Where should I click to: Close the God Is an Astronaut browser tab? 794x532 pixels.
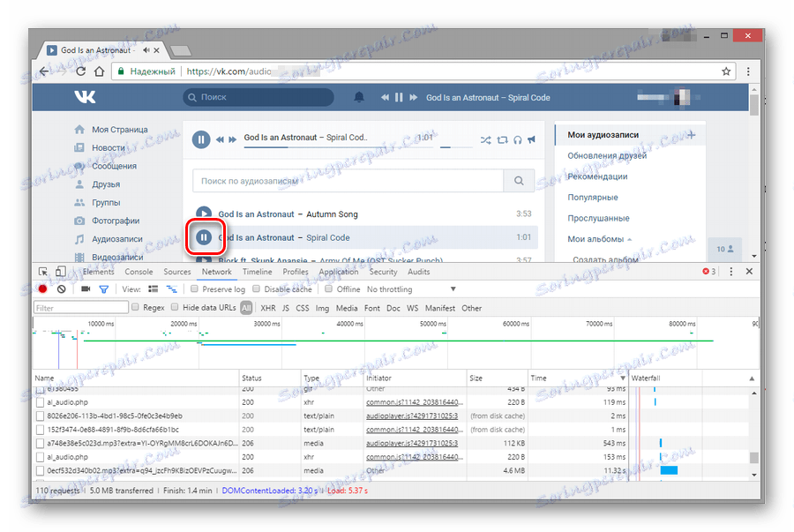[x=156, y=50]
